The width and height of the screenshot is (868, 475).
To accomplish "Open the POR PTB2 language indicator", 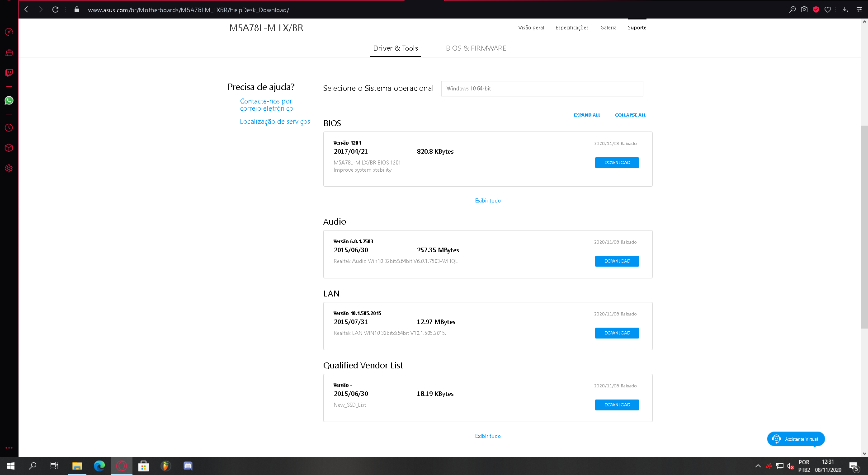I will pos(804,466).
